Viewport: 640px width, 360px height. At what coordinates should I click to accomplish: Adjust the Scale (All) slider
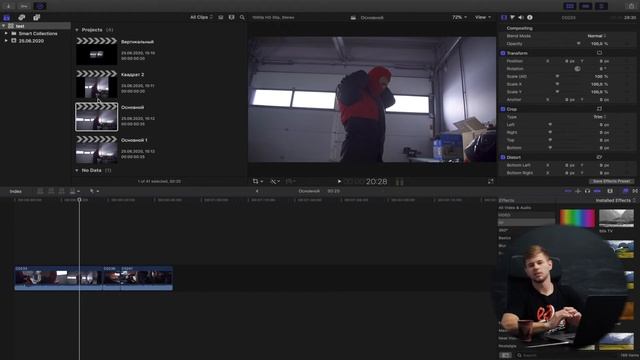[x=557, y=76]
